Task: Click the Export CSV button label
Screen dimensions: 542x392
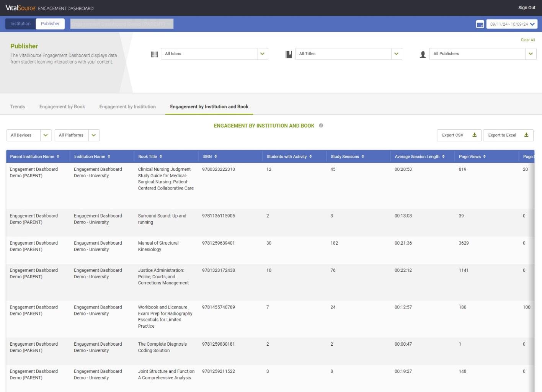Action: (452, 135)
